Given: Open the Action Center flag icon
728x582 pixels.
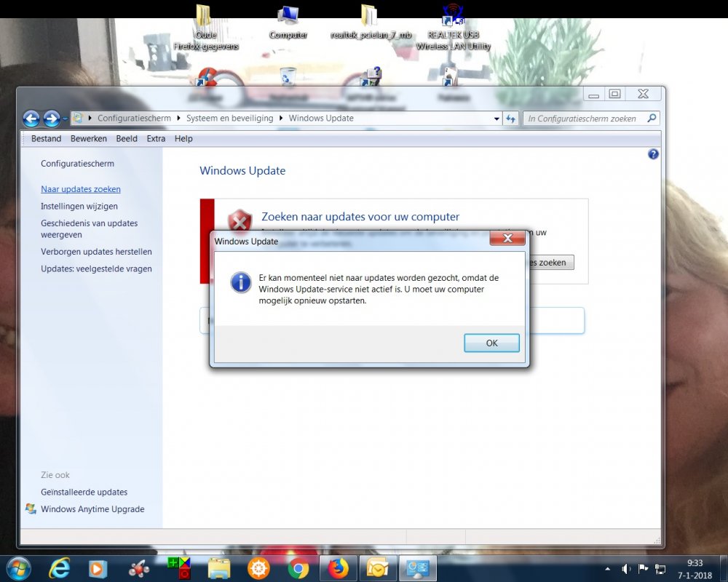Looking at the screenshot, I should pos(643,569).
